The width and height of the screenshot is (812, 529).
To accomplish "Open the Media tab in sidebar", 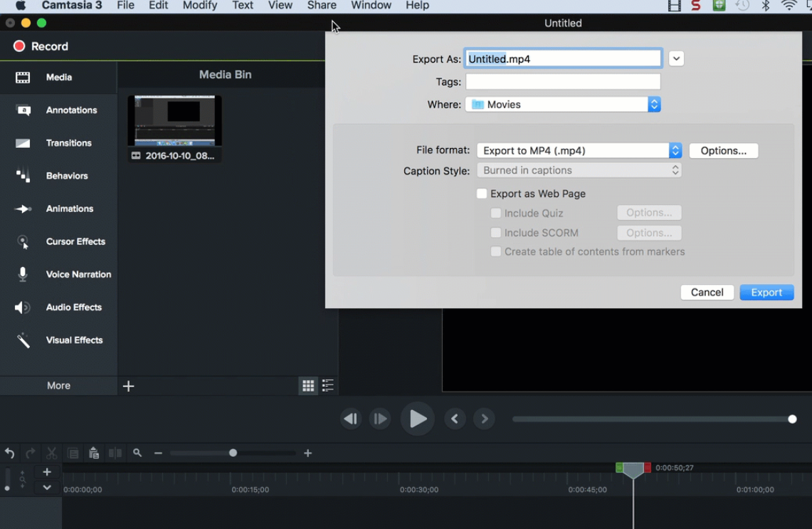I will coord(58,77).
